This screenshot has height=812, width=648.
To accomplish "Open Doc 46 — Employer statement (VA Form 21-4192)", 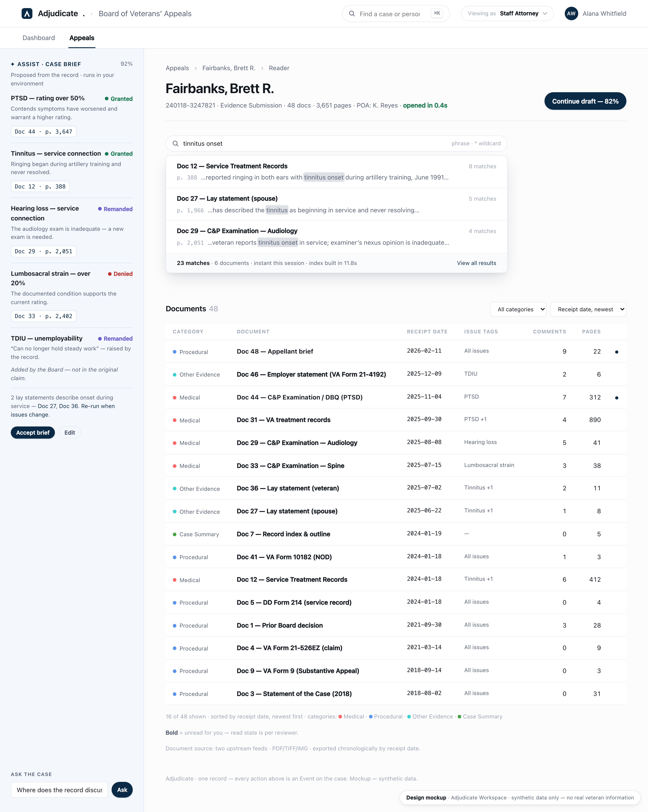I will pos(311,374).
